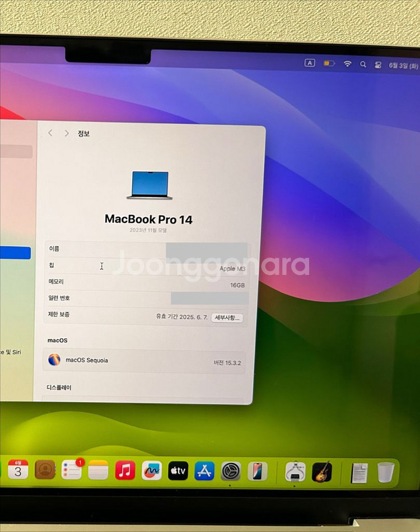The image size is (420, 532).
Task: Go back with the left chevron in 정보
Action: 50,133
